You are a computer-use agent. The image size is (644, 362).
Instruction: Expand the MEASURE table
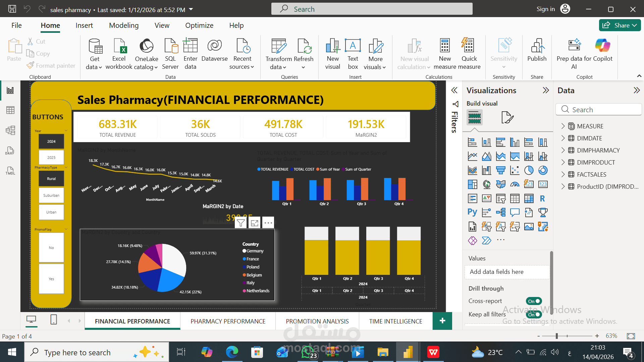(x=563, y=126)
